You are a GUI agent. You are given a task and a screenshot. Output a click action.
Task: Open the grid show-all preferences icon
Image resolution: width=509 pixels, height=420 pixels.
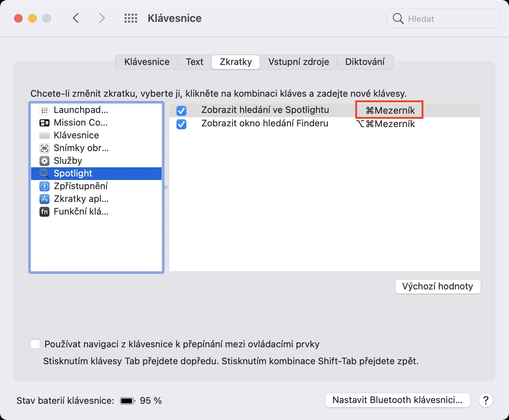coord(131,18)
